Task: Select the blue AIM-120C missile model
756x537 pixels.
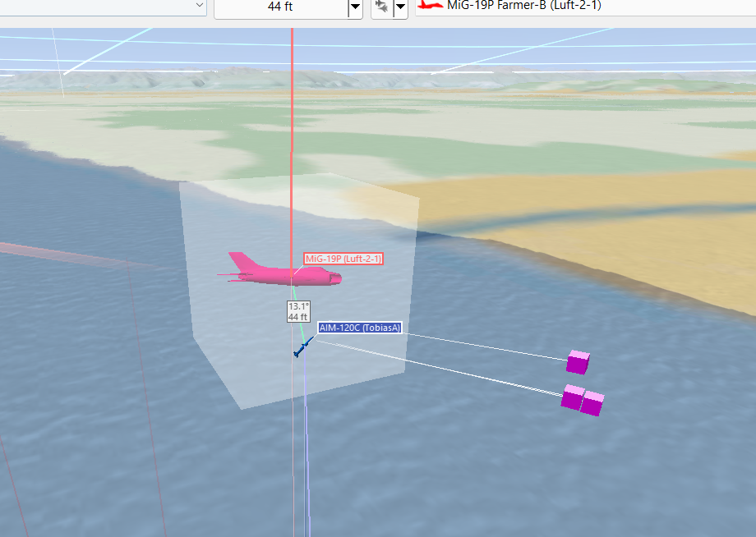Action: point(302,347)
